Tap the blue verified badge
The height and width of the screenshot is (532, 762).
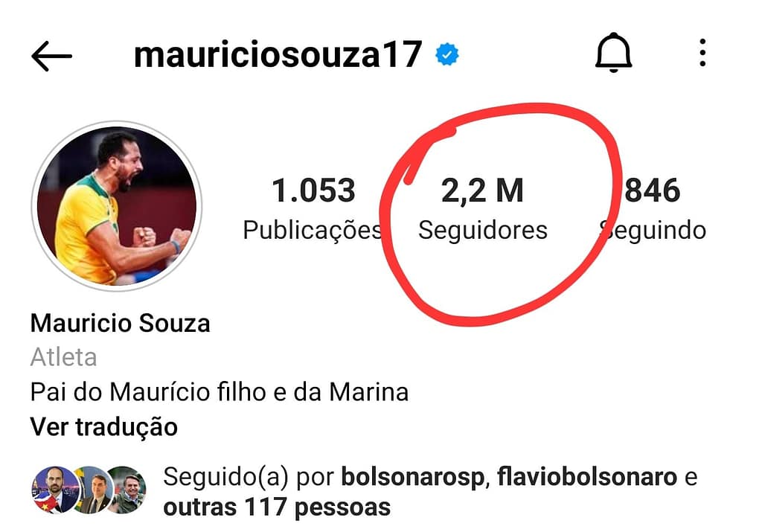(x=447, y=54)
